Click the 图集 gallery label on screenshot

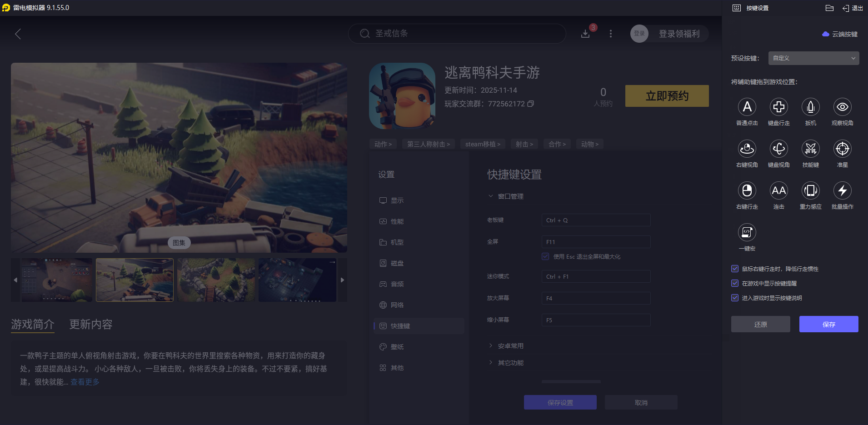[179, 243]
